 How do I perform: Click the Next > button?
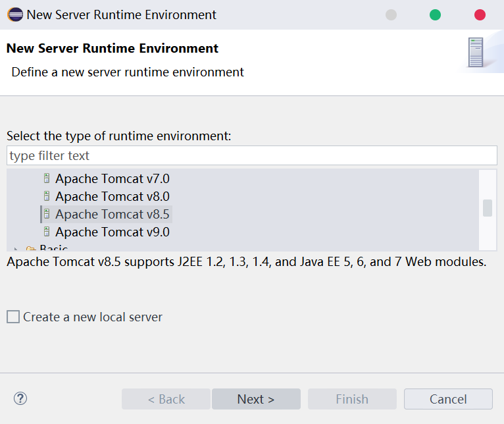[x=256, y=399]
